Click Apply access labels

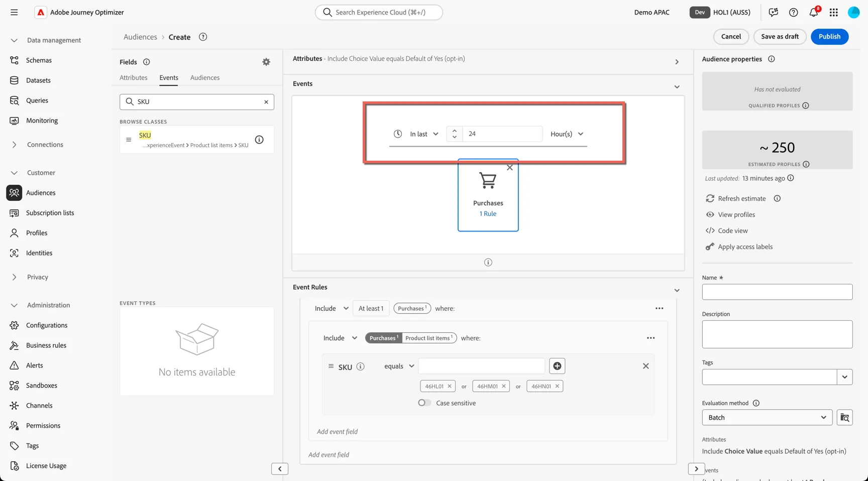pos(739,247)
